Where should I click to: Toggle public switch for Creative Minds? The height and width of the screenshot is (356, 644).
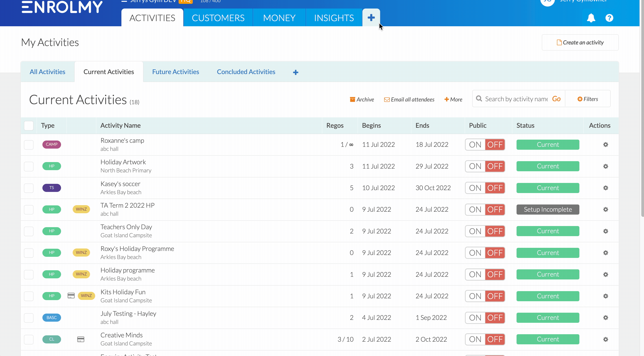pyautogui.click(x=485, y=339)
